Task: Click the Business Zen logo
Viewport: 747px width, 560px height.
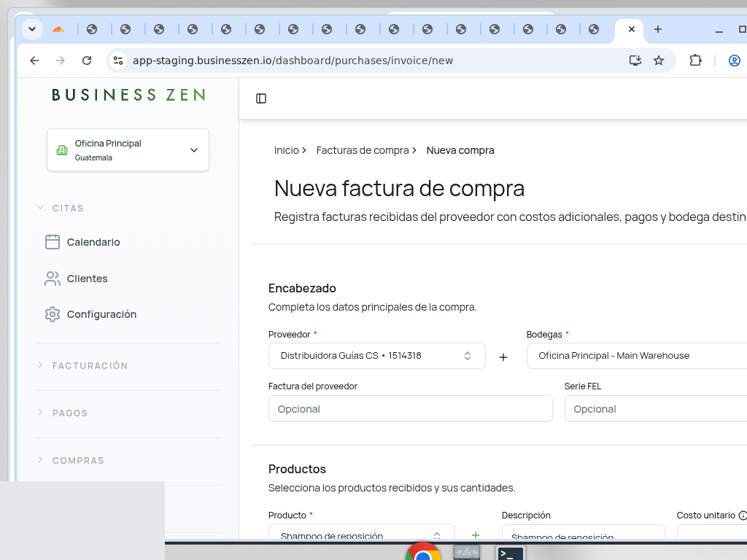Action: [128, 96]
